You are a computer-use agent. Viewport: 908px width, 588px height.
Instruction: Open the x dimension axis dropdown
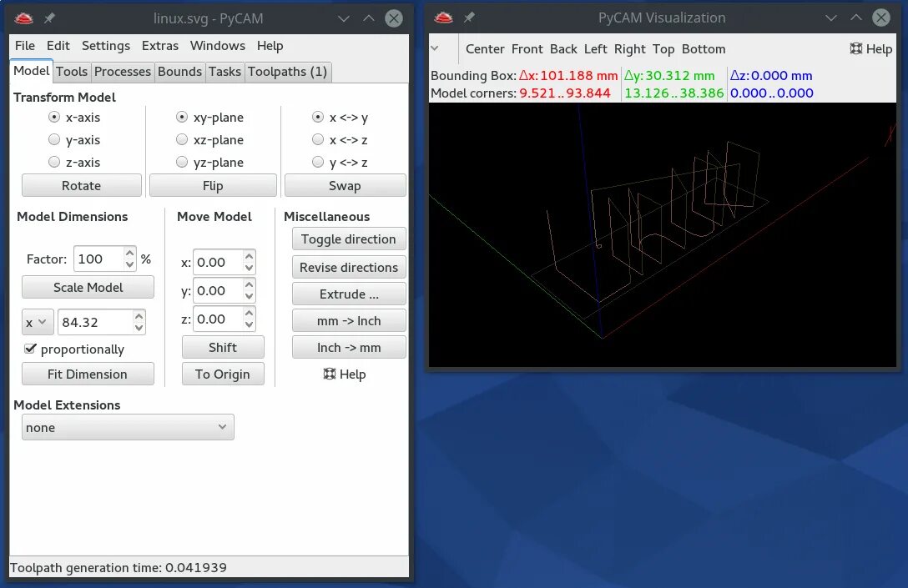tap(38, 323)
